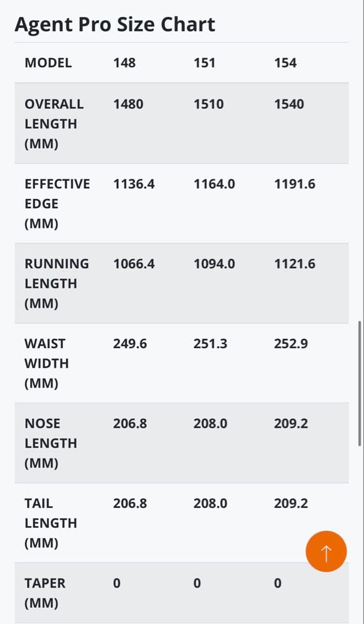Click the EFFECTIVE EDGE (MM) row label
This screenshot has height=624, width=364.
pos(57,204)
